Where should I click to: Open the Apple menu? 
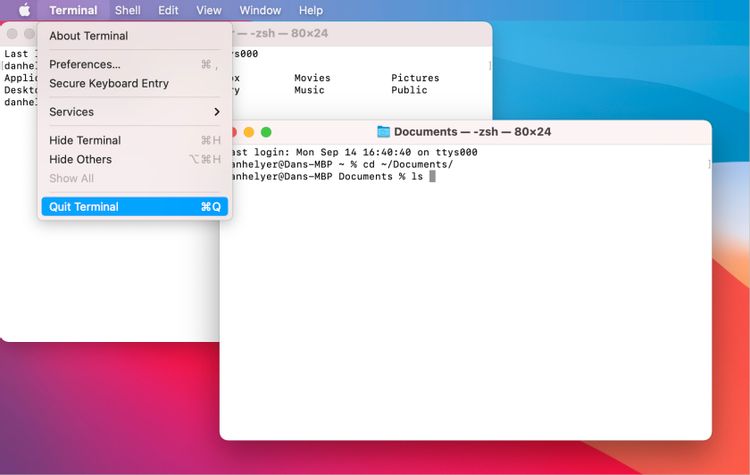click(x=24, y=10)
